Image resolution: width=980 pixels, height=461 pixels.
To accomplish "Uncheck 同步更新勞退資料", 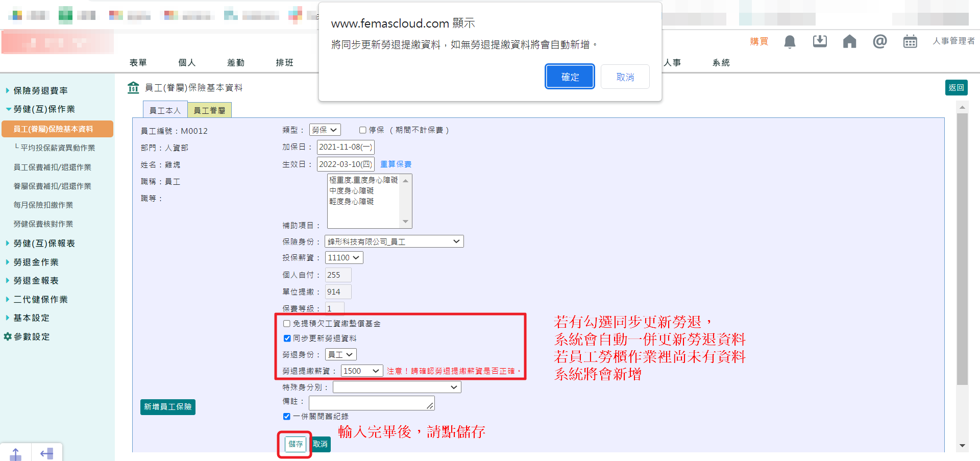I will (x=286, y=338).
